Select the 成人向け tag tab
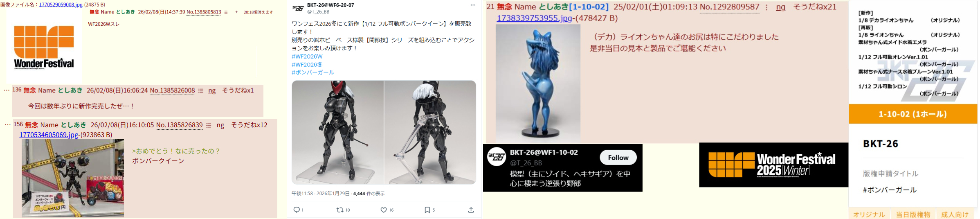Image resolution: width=980 pixels, height=219 pixels. [955, 214]
